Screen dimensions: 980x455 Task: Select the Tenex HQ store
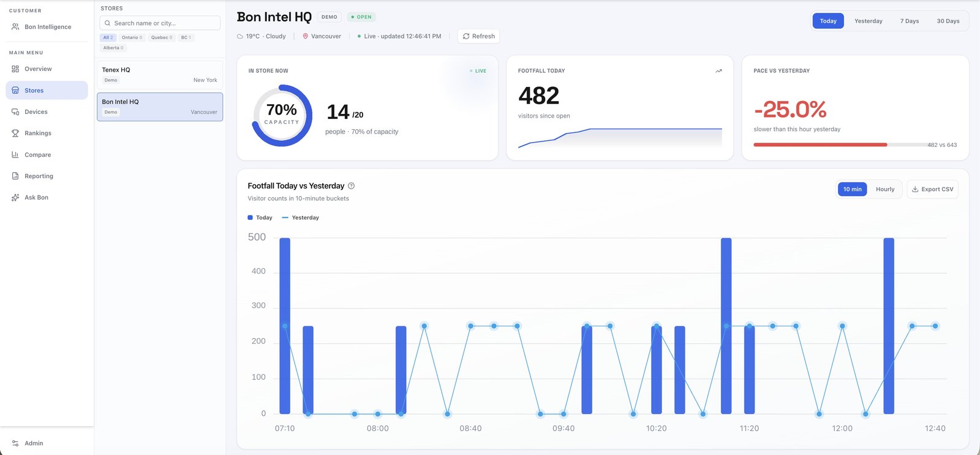[x=160, y=75]
